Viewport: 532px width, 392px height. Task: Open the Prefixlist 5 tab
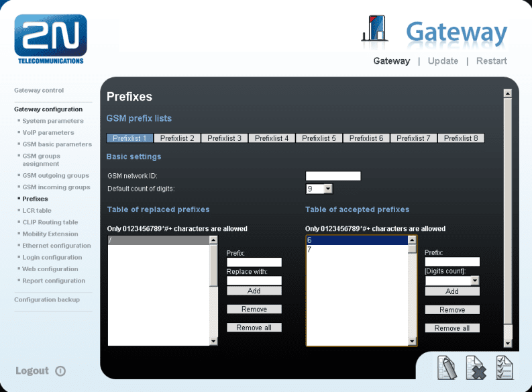319,138
